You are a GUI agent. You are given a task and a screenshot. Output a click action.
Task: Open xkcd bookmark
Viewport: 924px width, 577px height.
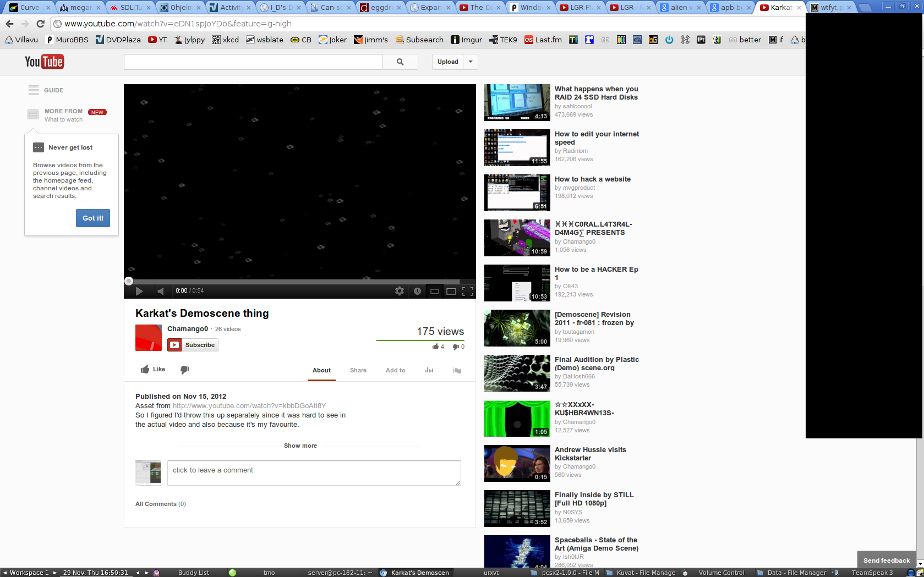(225, 40)
